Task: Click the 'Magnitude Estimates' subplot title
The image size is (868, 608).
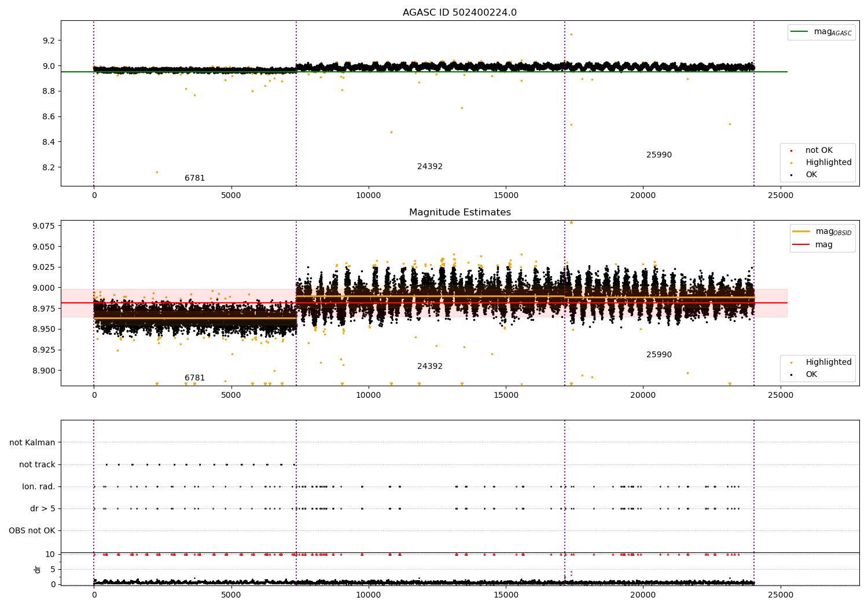Action: click(x=459, y=213)
